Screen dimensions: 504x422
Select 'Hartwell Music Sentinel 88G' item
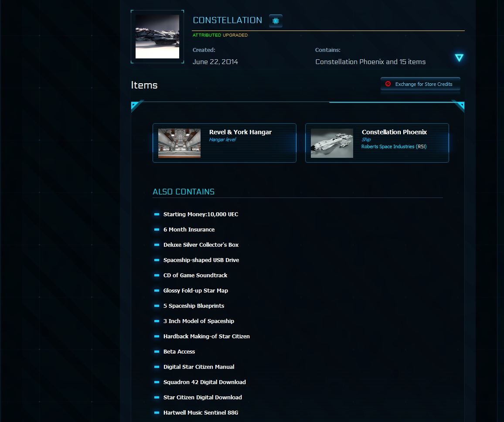[201, 413]
